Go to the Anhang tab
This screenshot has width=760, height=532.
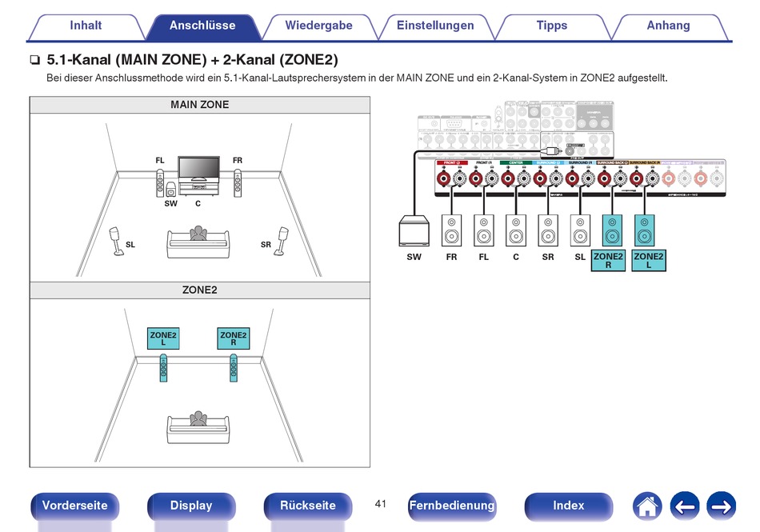click(668, 26)
